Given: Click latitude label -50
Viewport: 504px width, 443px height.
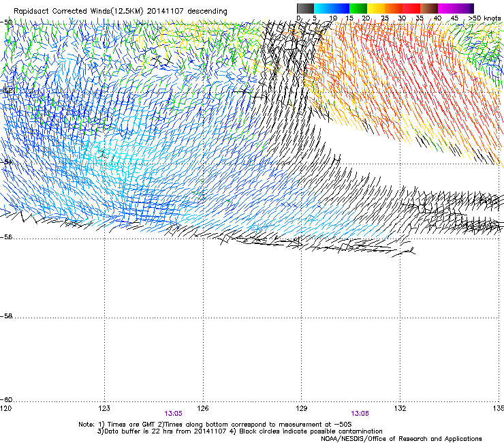Looking at the screenshot, I should coord(6,22).
